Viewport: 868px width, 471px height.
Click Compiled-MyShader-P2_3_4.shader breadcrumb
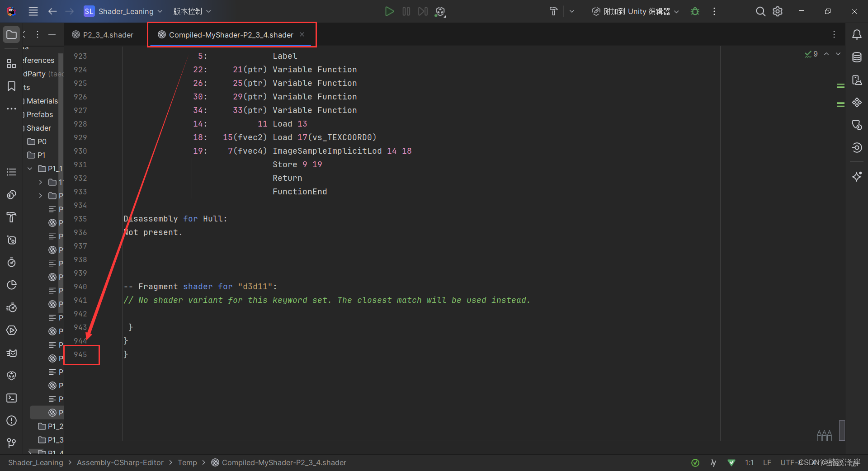point(279,462)
